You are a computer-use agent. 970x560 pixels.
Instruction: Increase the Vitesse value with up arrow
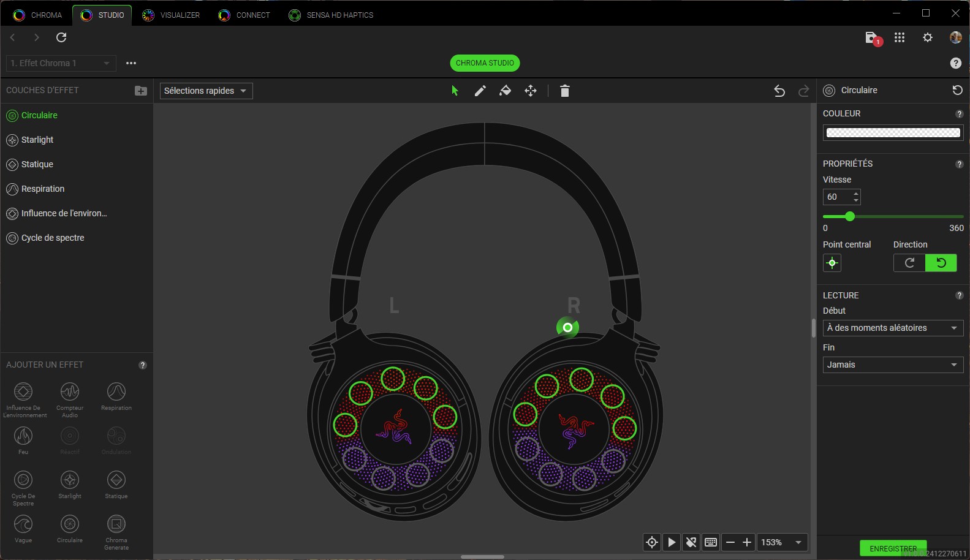point(856,194)
